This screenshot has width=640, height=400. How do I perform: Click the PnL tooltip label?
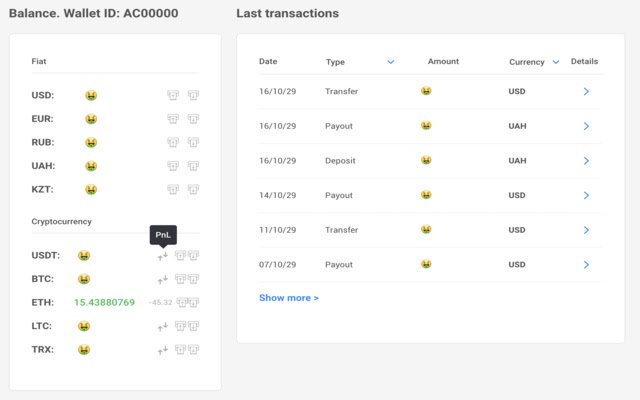pos(163,235)
